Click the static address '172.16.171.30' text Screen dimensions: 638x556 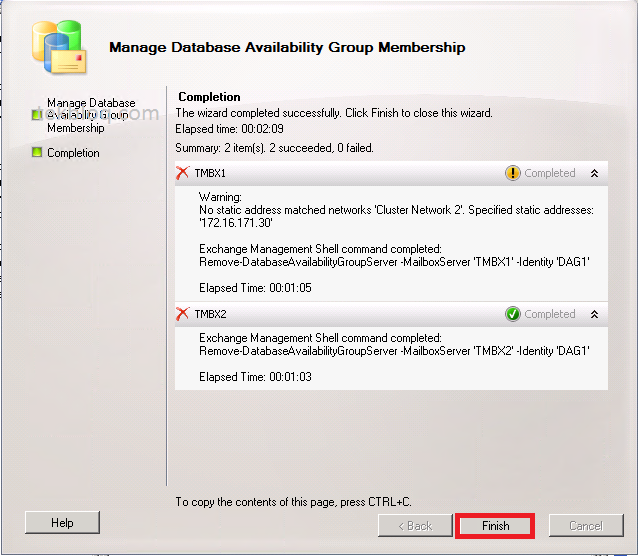[x=236, y=223]
